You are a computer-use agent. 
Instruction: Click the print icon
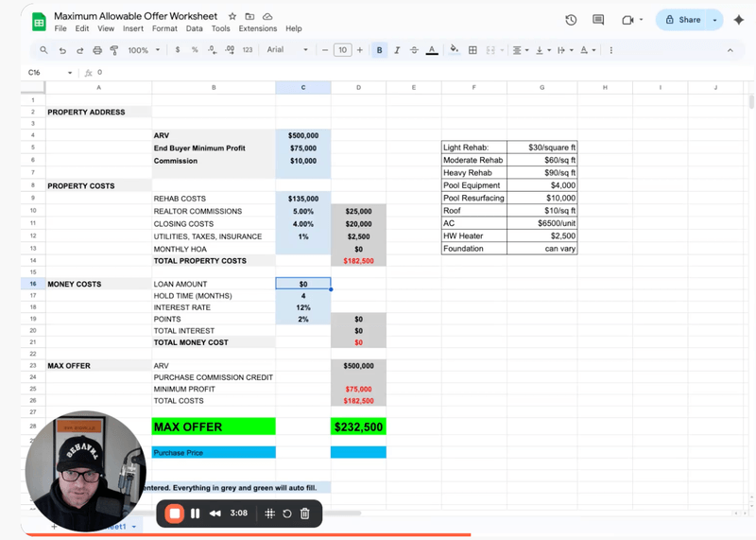click(97, 50)
